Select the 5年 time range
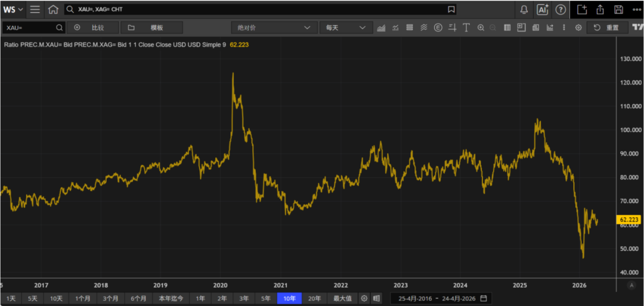The height and width of the screenshot is (306, 644). coord(266,298)
